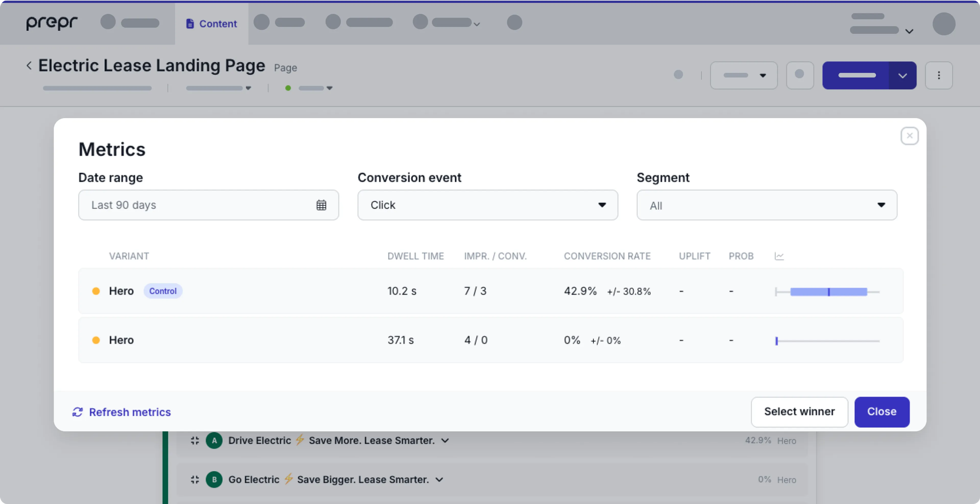Collapse variant B Go Electric icon
This screenshot has width=980, height=504.
click(x=195, y=480)
